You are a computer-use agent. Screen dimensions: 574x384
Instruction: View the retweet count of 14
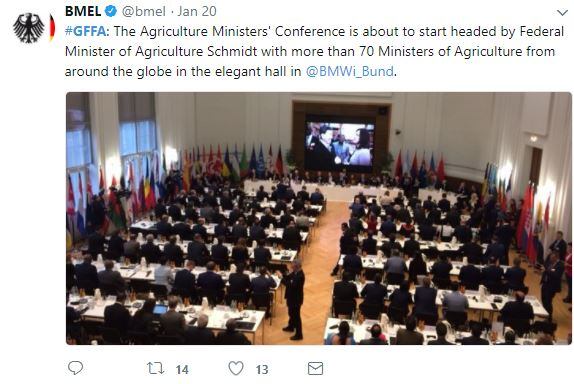[182, 369]
